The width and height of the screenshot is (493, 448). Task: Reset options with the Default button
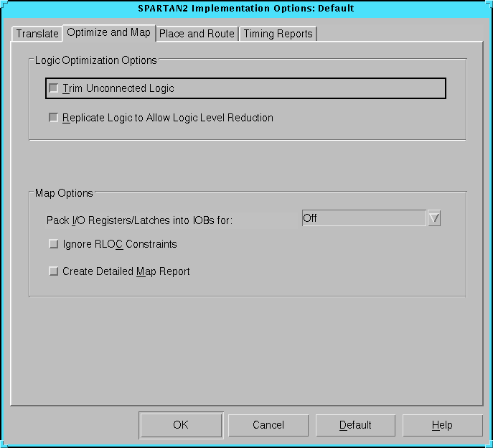355,425
